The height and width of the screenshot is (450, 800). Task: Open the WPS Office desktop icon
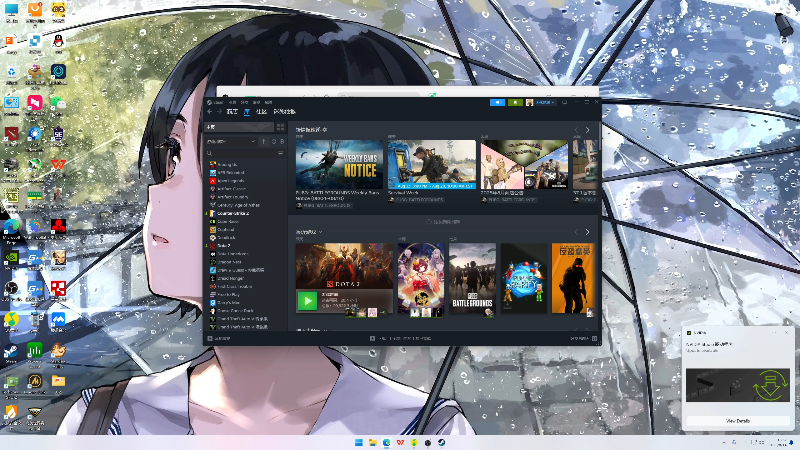pyautogui.click(x=58, y=165)
